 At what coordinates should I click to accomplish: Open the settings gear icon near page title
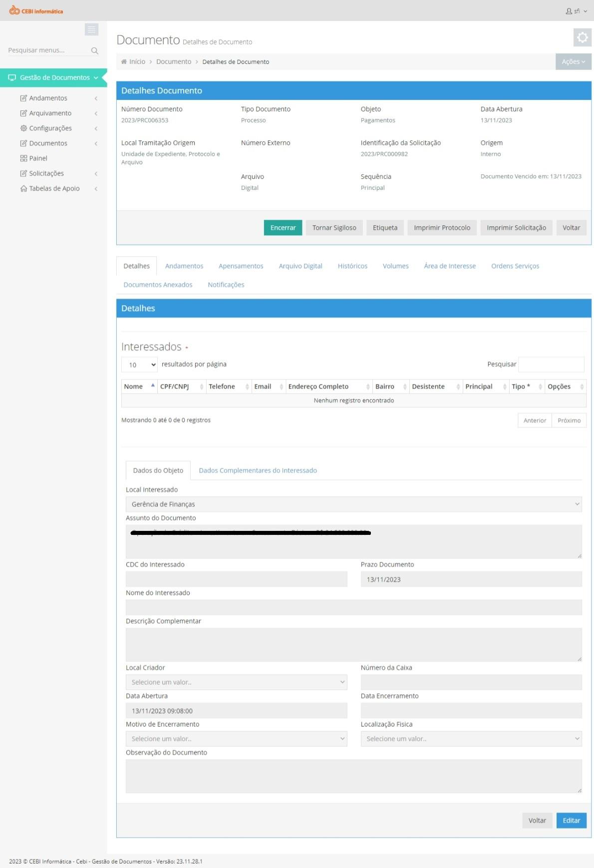pyautogui.click(x=582, y=37)
